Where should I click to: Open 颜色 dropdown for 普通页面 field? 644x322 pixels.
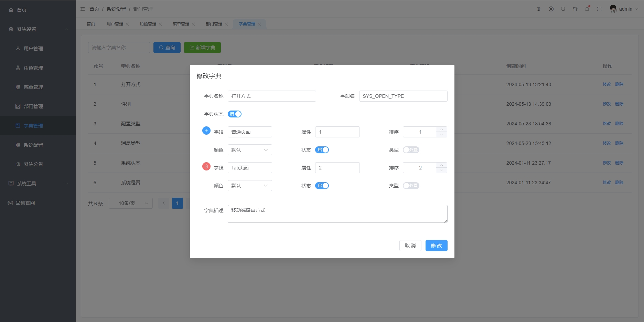click(x=250, y=150)
